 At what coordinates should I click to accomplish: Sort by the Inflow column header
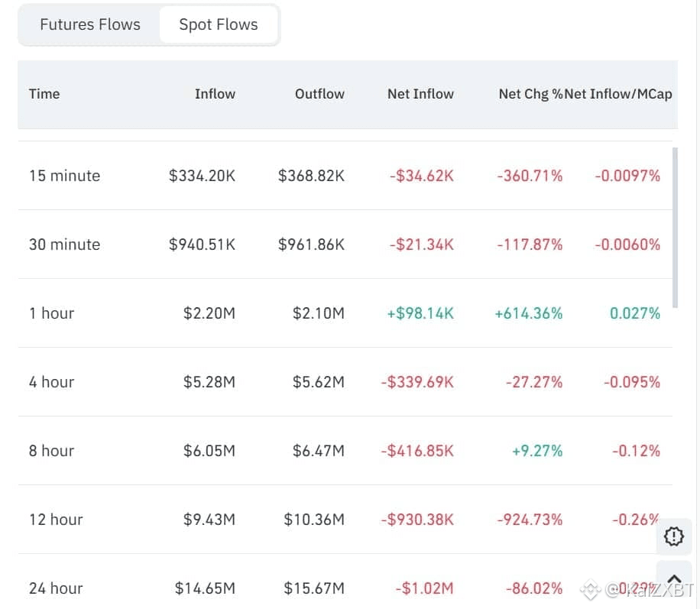coord(215,94)
